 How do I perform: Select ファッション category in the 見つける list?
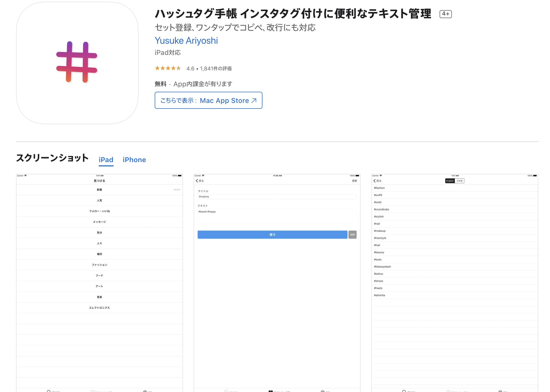(99, 265)
